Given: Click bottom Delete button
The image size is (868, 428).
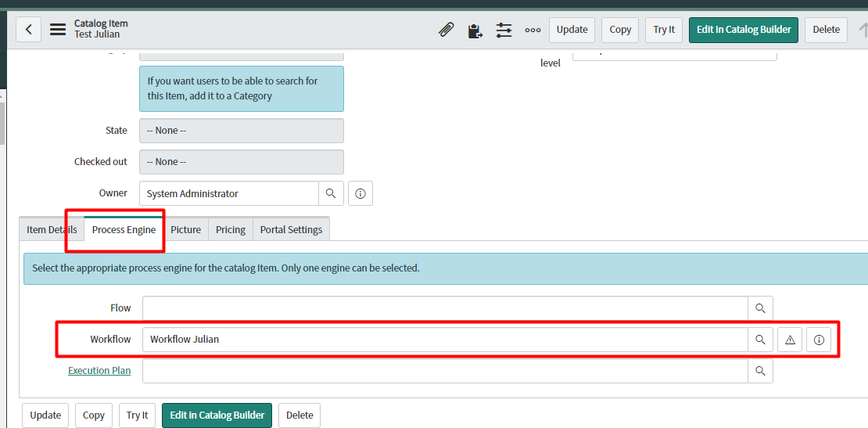Looking at the screenshot, I should click(x=299, y=415).
